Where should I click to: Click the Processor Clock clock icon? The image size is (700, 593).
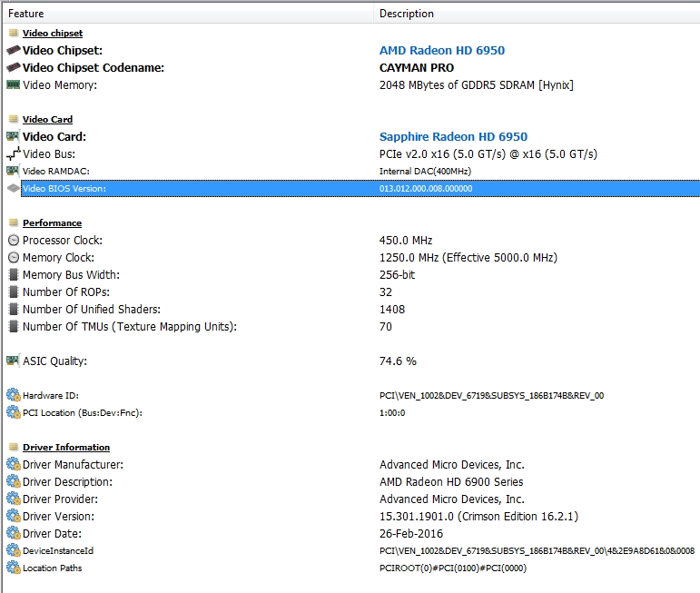tap(14, 241)
